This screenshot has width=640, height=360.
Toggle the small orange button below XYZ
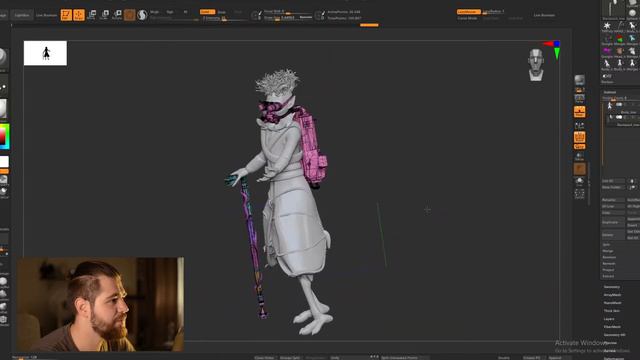click(x=580, y=147)
